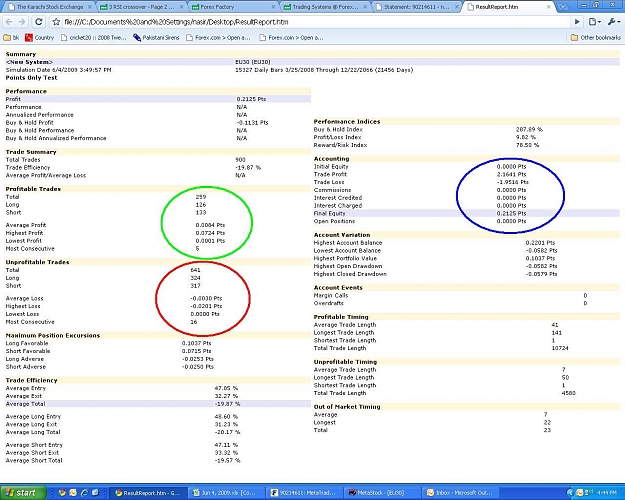Click the Final Equity row label
The image size is (625, 500).
pyautogui.click(x=330, y=213)
